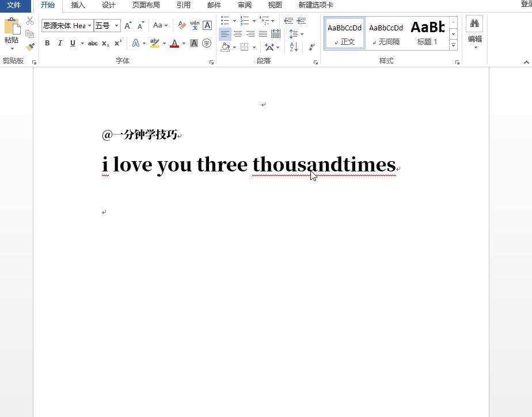Screen dimensions: 532x417
Task: Open line spacing dropdown
Action: coord(296,34)
